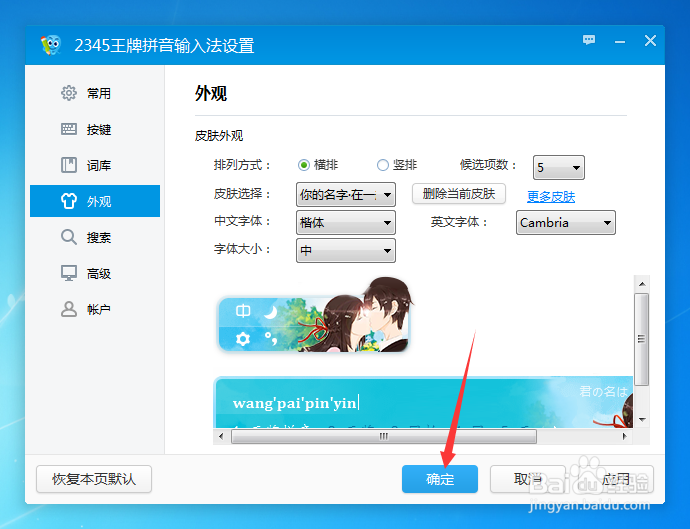Open the 按键 settings tab
Screen dimensions: 690x529
[x=95, y=129]
